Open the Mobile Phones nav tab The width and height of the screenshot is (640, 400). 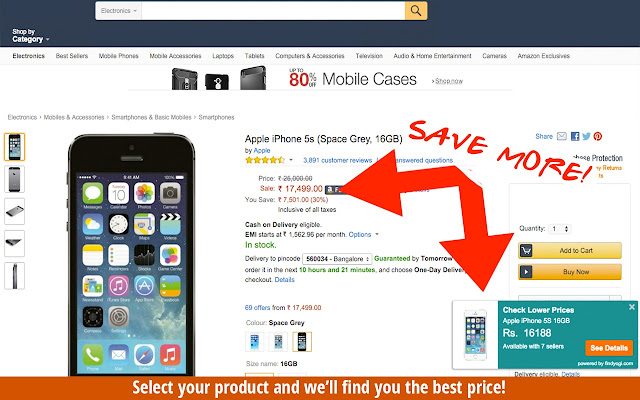click(x=118, y=56)
